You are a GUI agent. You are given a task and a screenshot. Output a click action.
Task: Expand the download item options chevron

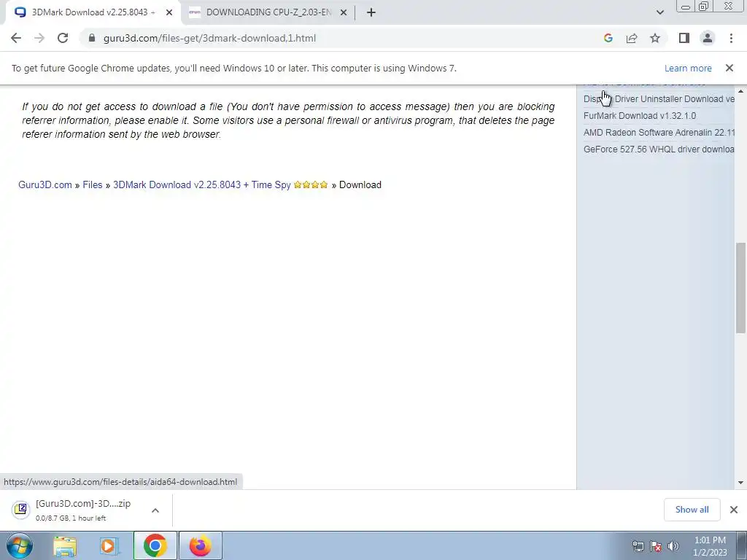[x=155, y=510]
